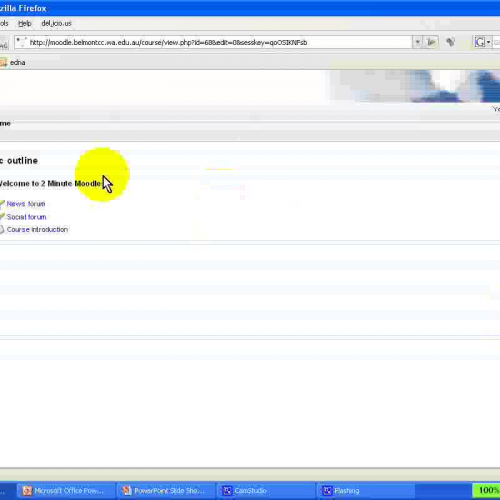Click the Social forum icon
500x500 pixels.
click(x=2, y=217)
